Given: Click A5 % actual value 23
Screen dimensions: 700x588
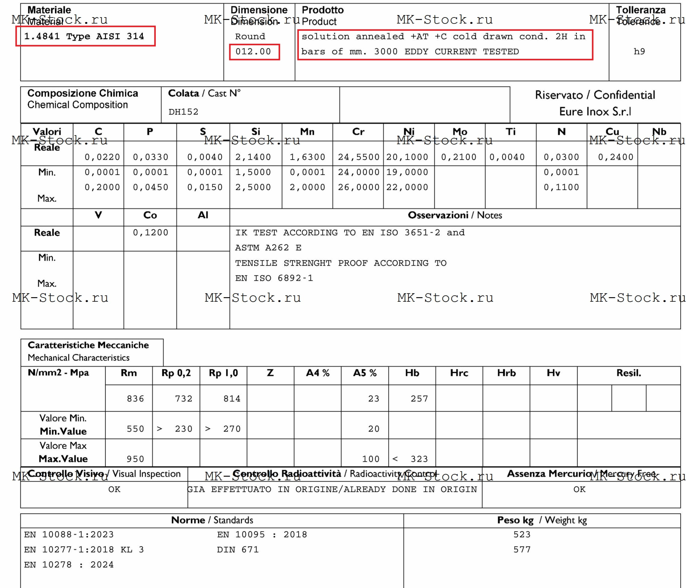Looking at the screenshot, I should tap(374, 399).
